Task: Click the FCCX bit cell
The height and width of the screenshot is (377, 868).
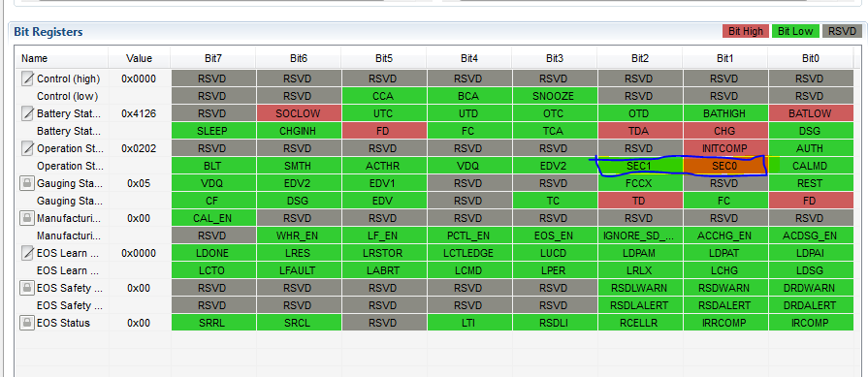Action: click(x=639, y=183)
